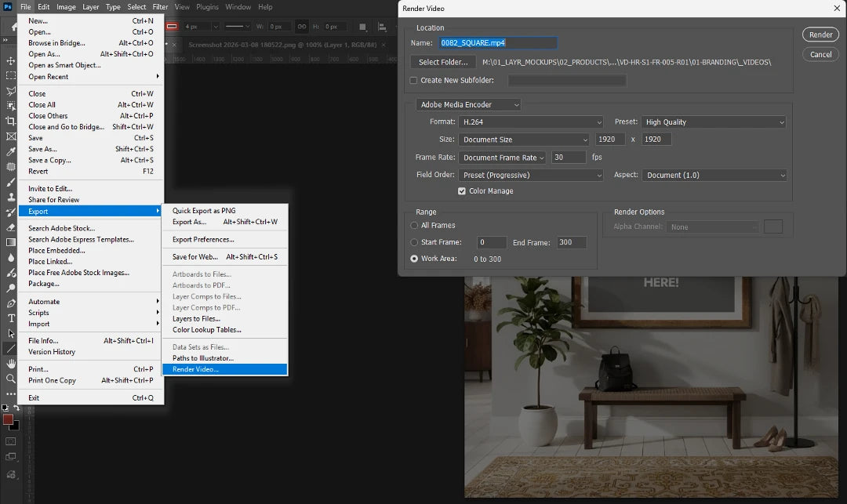The width and height of the screenshot is (847, 504).
Task: Select the All Frames radio button
Action: coord(414,226)
